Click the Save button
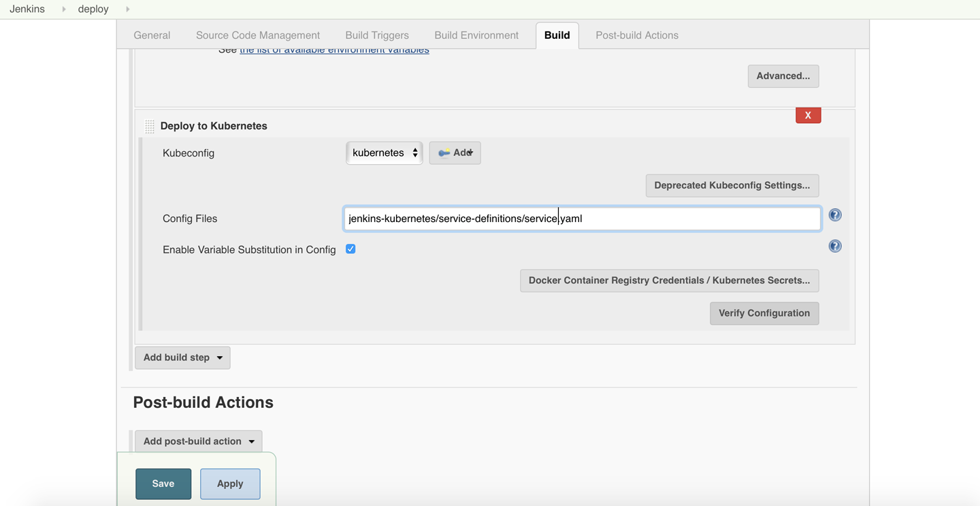The width and height of the screenshot is (980, 506). point(163,484)
